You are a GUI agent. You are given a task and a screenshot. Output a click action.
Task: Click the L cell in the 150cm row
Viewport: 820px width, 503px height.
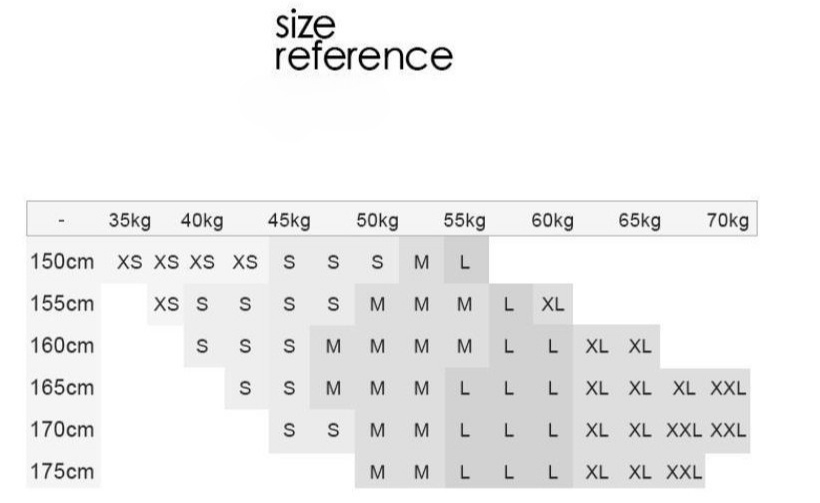[x=465, y=263]
